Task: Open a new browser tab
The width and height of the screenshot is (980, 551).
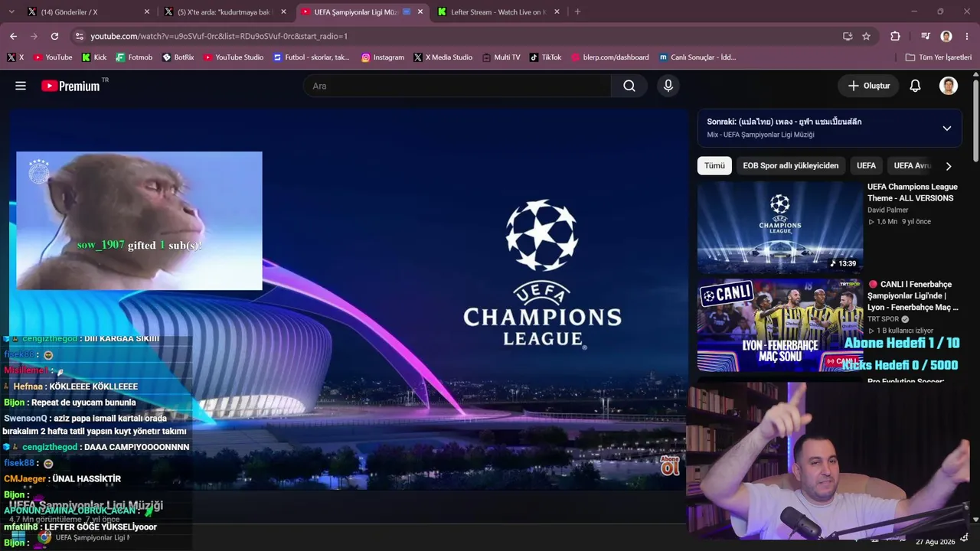Action: pyautogui.click(x=577, y=11)
